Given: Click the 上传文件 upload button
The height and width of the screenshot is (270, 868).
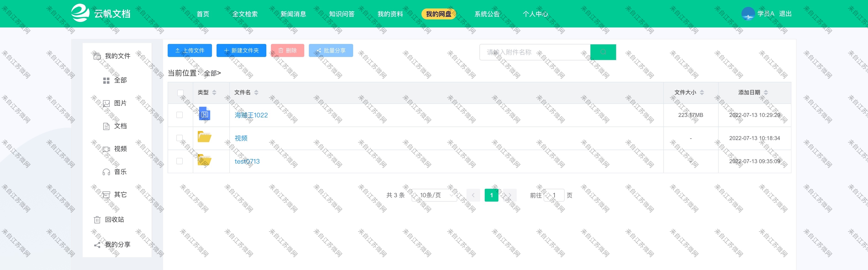Looking at the screenshot, I should pos(190,51).
